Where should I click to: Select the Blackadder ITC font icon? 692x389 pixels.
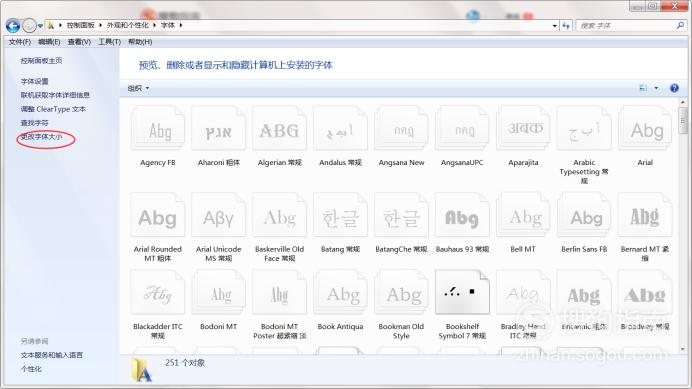tap(158, 293)
